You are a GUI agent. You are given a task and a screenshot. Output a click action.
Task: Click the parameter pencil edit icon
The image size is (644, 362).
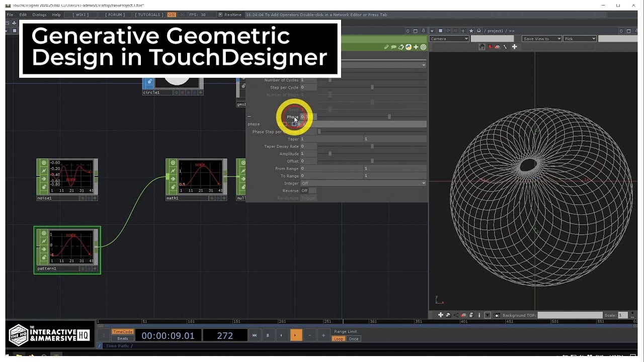(386, 47)
